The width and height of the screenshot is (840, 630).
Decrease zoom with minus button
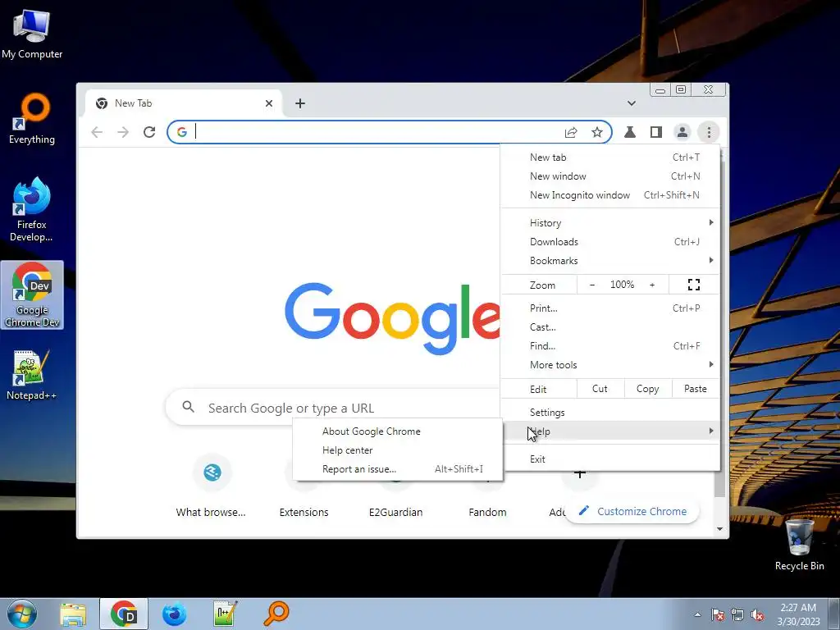(592, 285)
